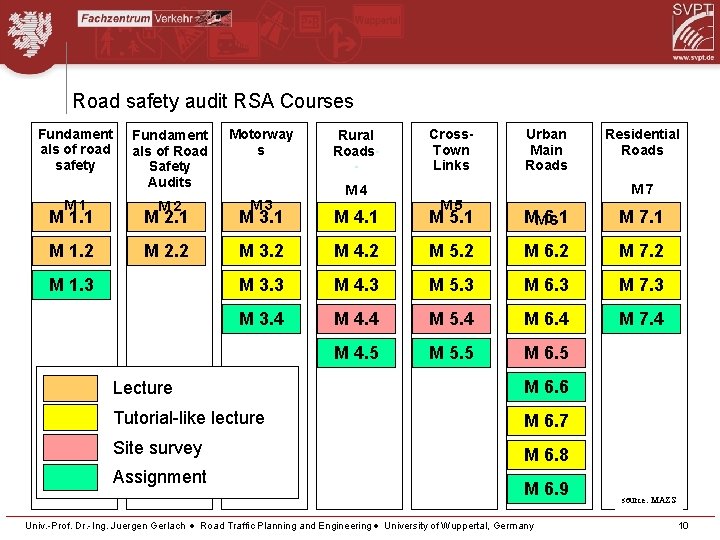The height and width of the screenshot is (540, 720).
Task: Click the Site survey legend label
Action: tap(158, 448)
